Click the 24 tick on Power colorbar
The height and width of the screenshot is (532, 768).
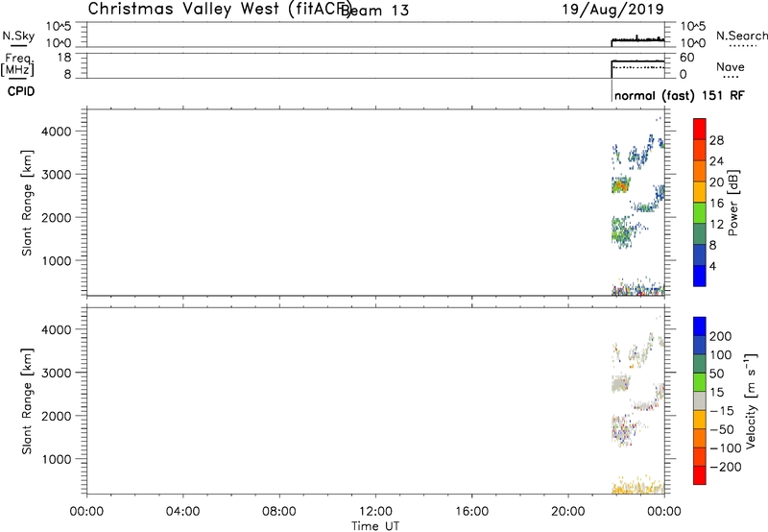[716, 161]
